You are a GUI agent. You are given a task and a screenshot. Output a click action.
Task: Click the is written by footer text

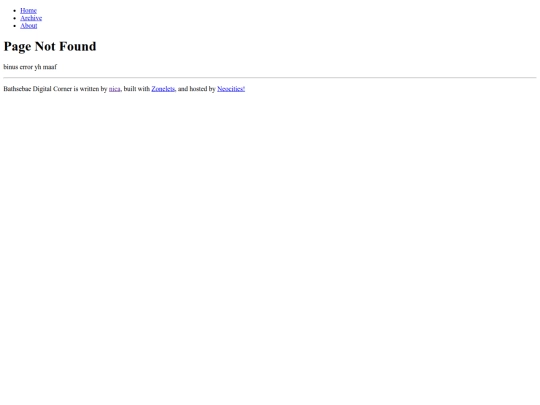coord(90,89)
